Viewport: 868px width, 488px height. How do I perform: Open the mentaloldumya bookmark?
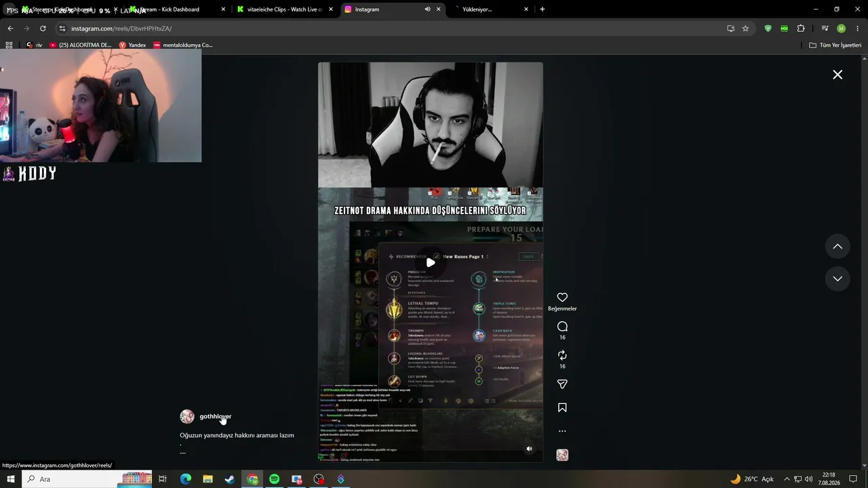(183, 45)
